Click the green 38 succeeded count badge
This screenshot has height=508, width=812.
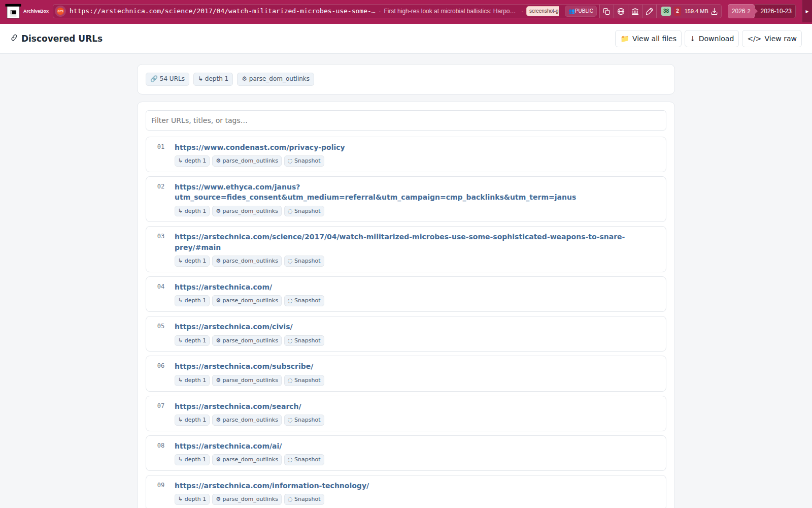click(666, 11)
